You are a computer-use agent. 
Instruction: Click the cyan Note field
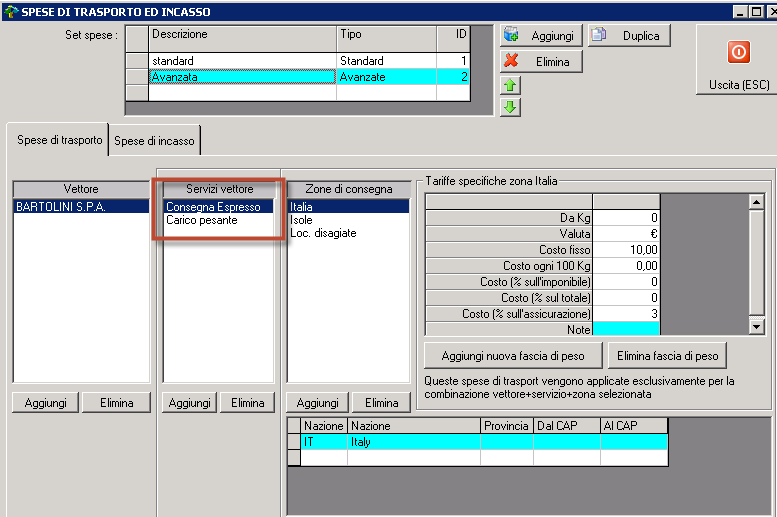pos(626,329)
